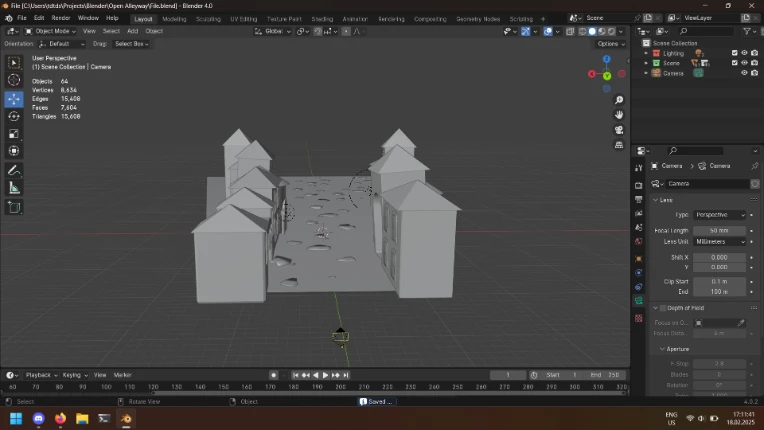Play the animation forward
Image resolution: width=764 pixels, height=430 pixels.
click(325, 375)
